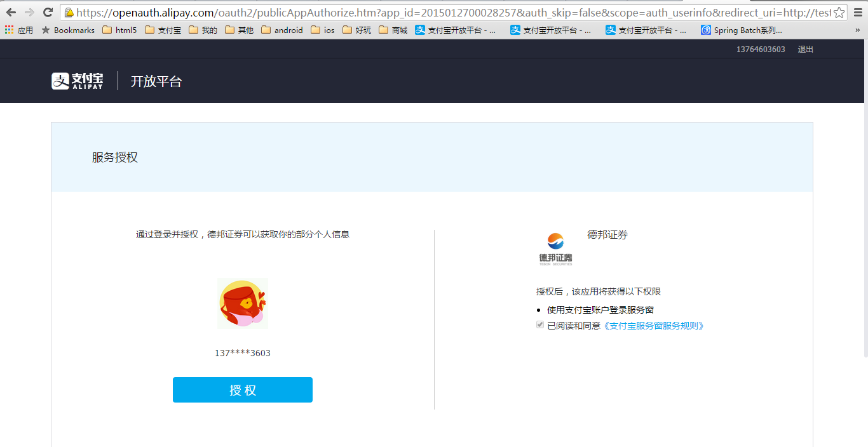Click the security lock icon in address bar
Image resolution: width=868 pixels, height=447 pixels.
[69, 13]
